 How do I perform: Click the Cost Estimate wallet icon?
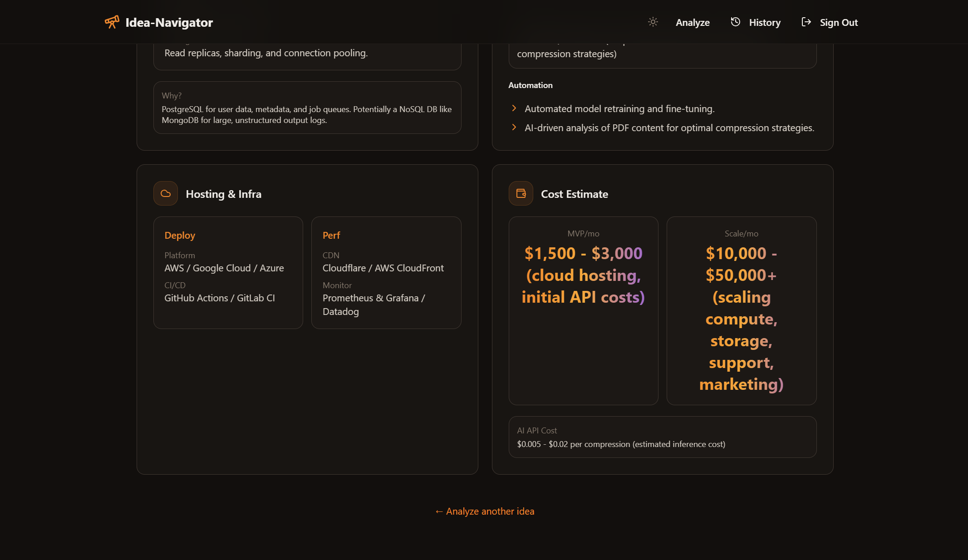(x=521, y=193)
